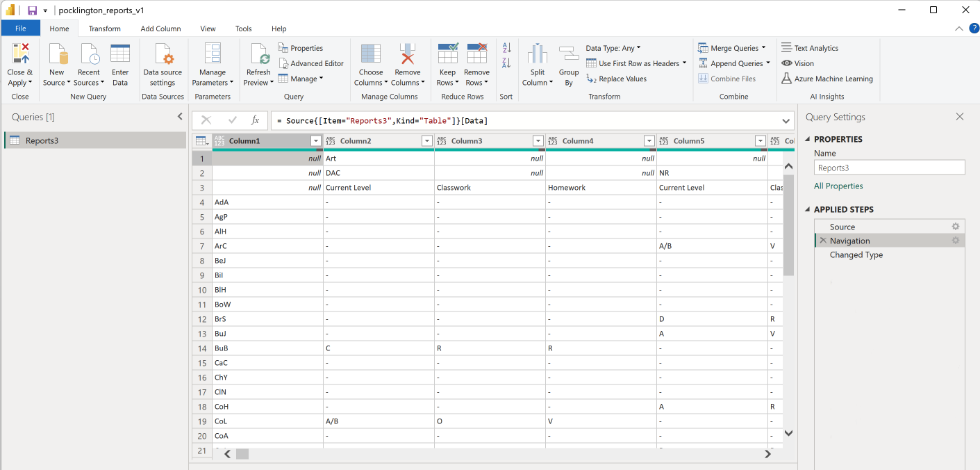This screenshot has width=980, height=470.
Task: Open Data source settings
Action: (x=163, y=65)
